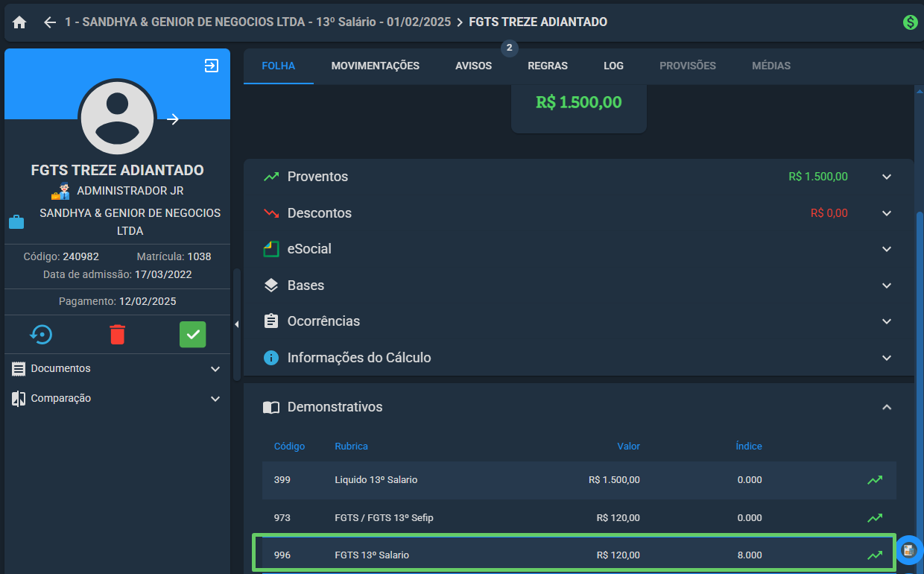Expand the Documentos dropdown in the sidebar
The height and width of the screenshot is (574, 924).
coord(215,369)
